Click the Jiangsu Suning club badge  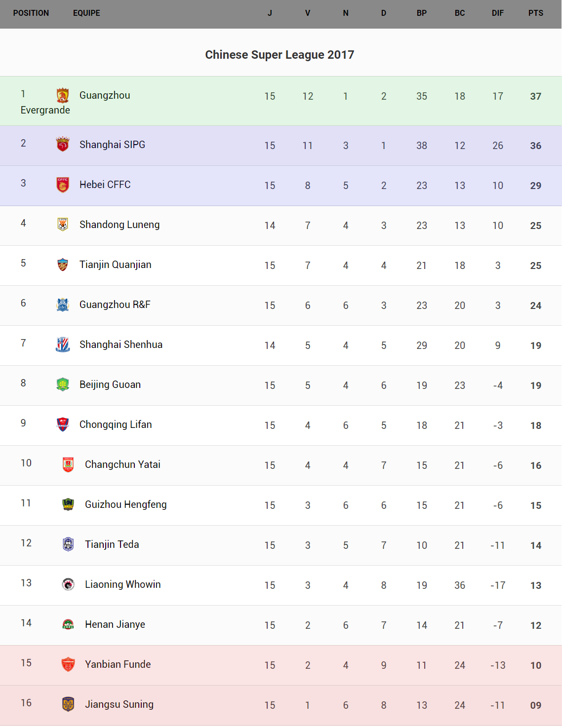click(68, 704)
